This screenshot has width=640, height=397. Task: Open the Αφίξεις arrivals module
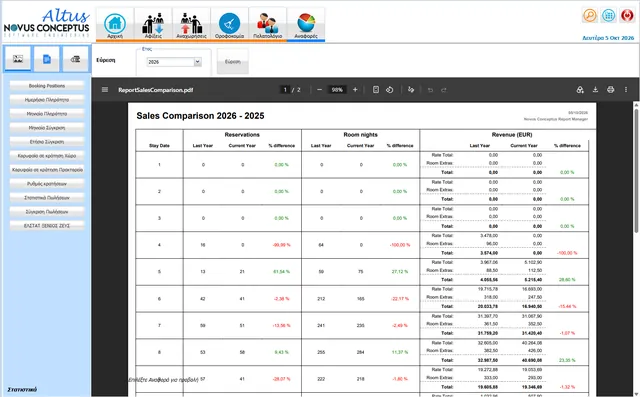point(153,25)
